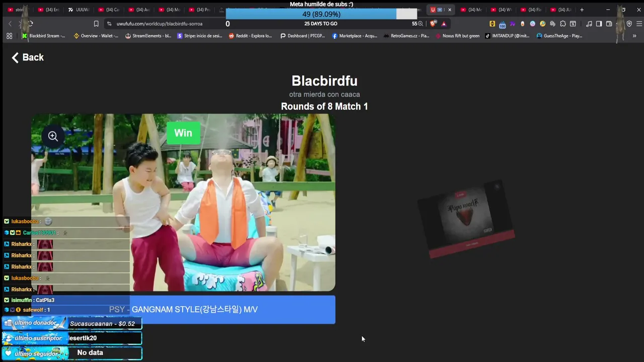Open a new tab with the plus button
The image size is (644, 362).
pos(582,10)
